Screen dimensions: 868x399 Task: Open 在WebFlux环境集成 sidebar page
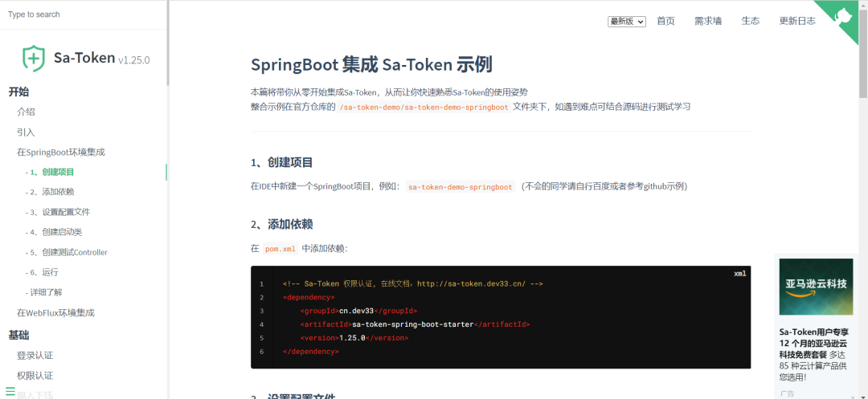[56, 313]
